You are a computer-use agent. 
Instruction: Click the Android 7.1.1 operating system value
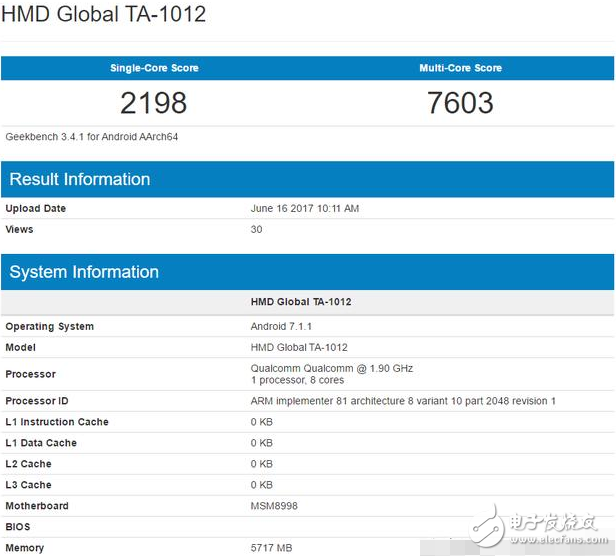284,326
